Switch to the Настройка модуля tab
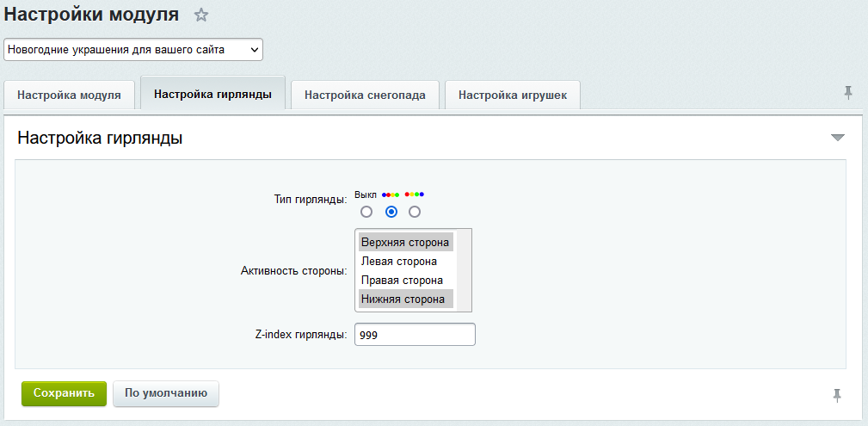 70,96
